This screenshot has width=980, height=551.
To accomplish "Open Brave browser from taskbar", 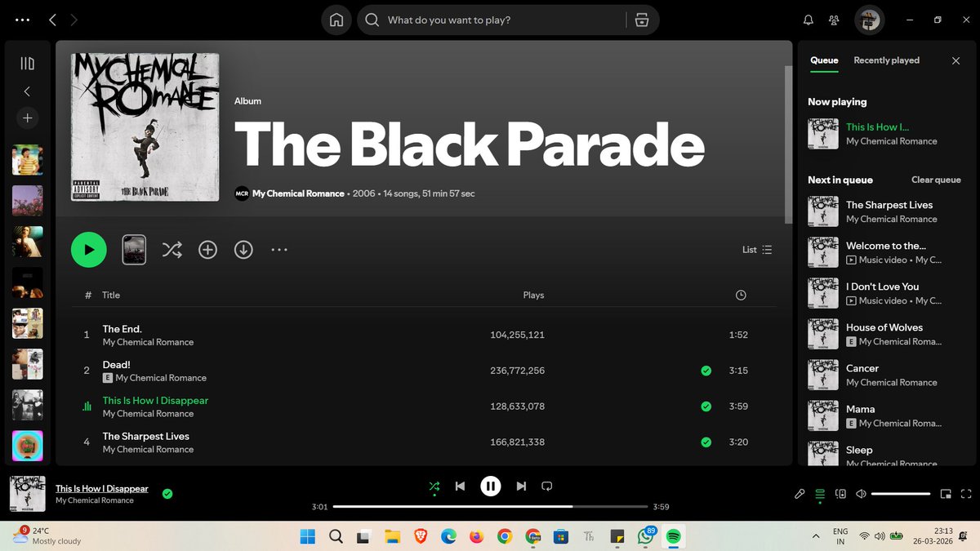I will tap(421, 536).
